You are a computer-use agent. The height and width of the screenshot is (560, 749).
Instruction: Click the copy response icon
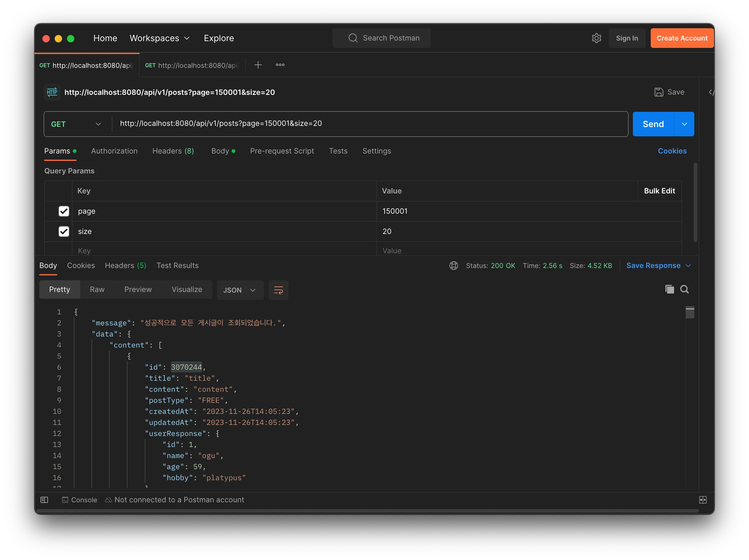pyautogui.click(x=669, y=289)
